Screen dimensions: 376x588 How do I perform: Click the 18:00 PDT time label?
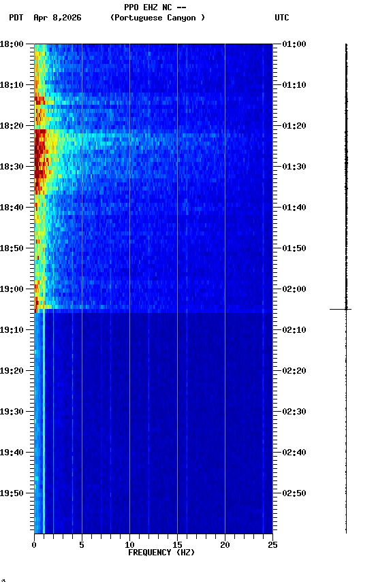[12, 44]
